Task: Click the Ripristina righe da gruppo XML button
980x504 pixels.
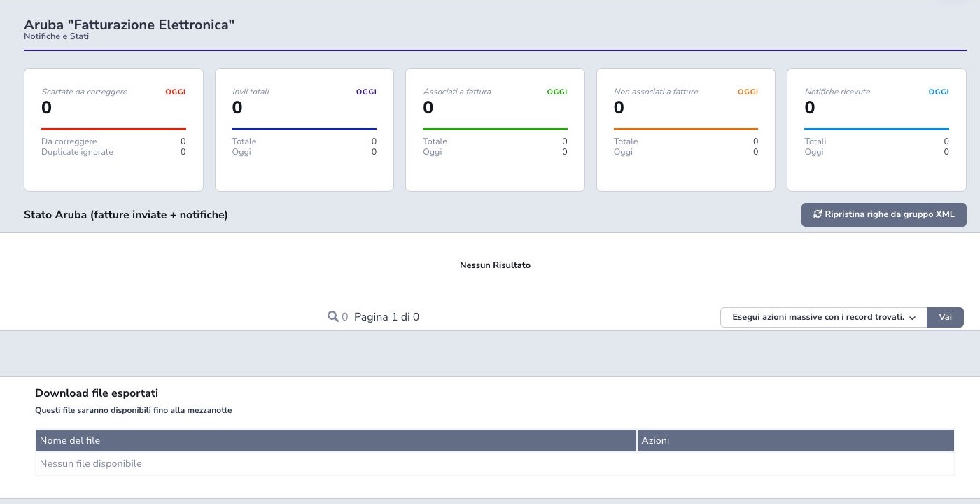Action: coord(883,215)
